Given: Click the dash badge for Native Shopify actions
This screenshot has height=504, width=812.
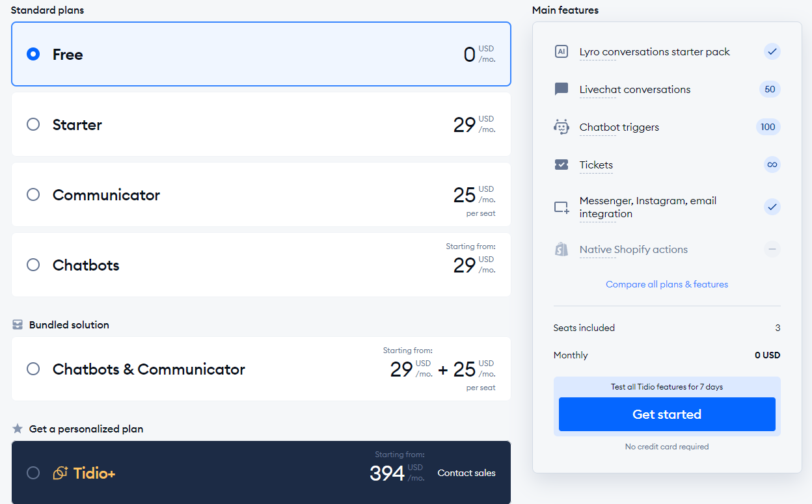Looking at the screenshot, I should click(772, 249).
